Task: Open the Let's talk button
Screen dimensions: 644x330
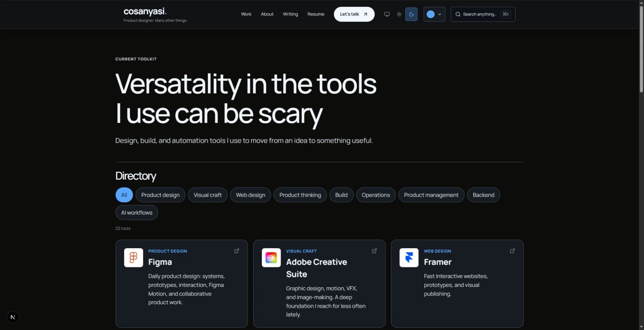Action: (x=354, y=14)
